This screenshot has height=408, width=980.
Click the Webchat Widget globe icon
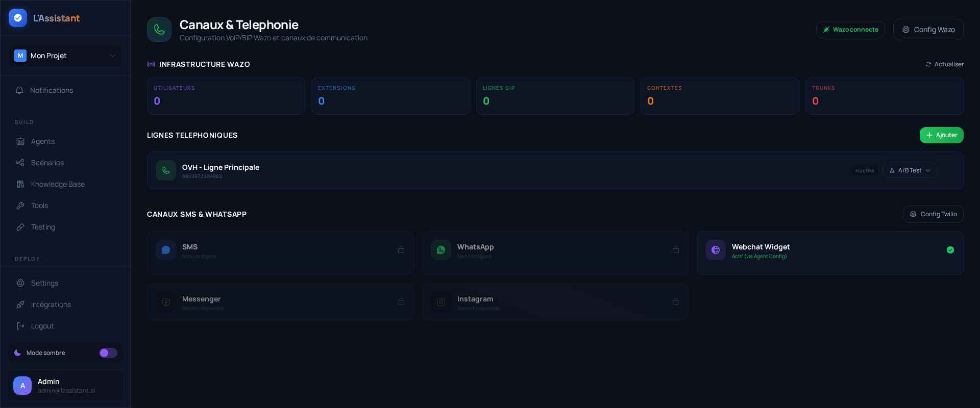pyautogui.click(x=716, y=250)
